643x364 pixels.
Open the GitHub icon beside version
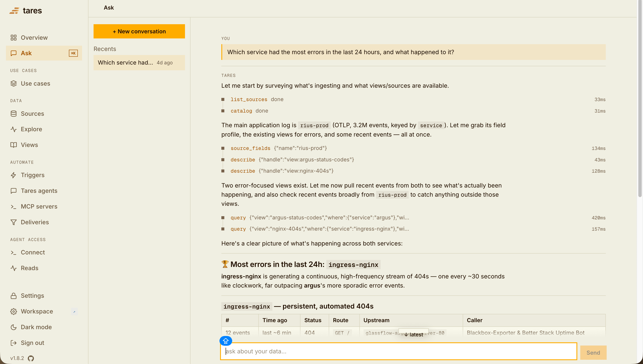[x=31, y=358]
